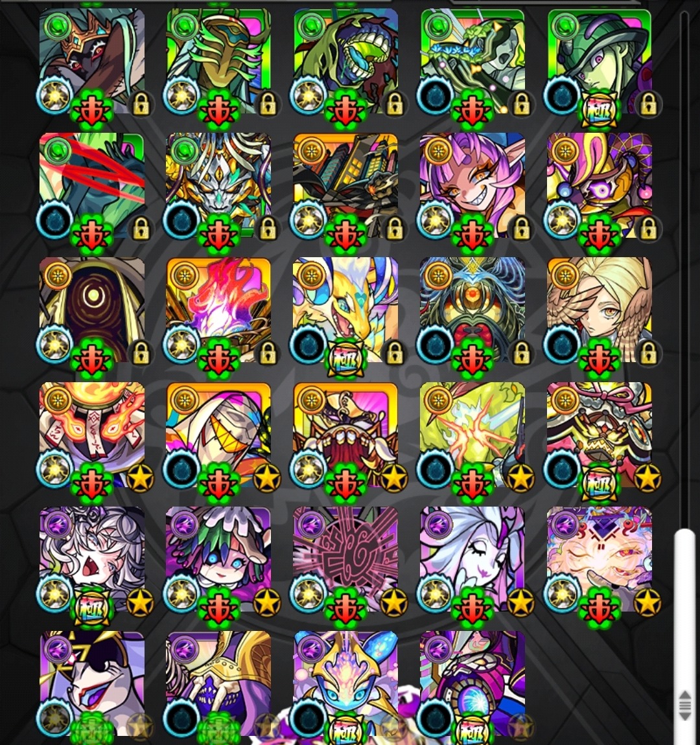Click the gold star on the green spark monster

[x=521, y=478]
